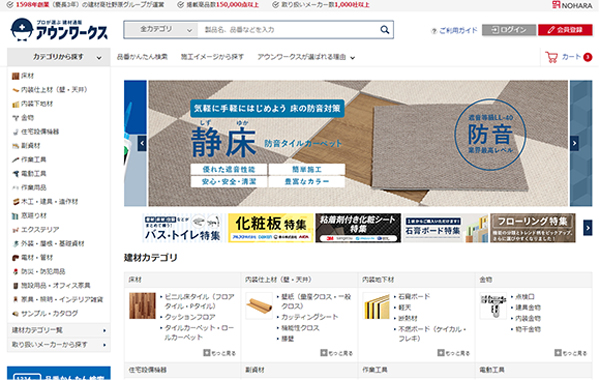Open the バス・トイレ特集 banner

point(184,228)
